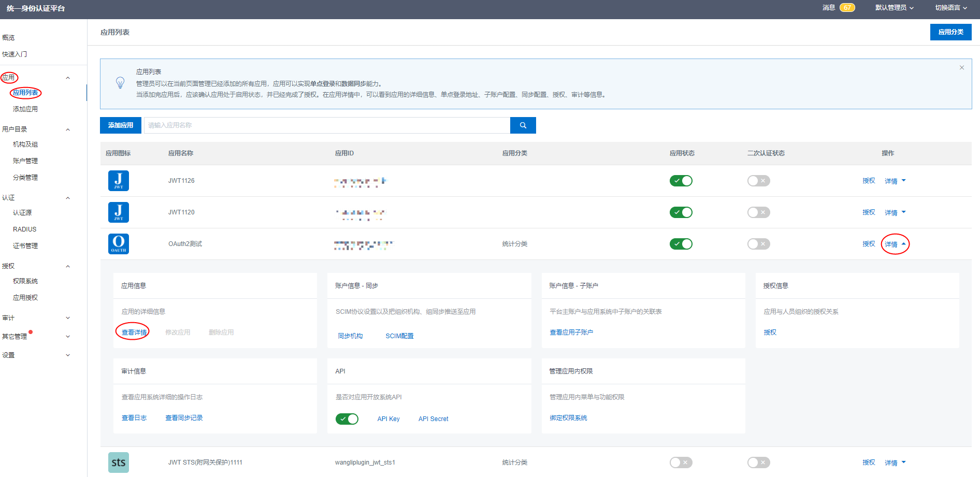The image size is (980, 477).
Task: Open the 切换语言 language dropdown
Action: 951,8
